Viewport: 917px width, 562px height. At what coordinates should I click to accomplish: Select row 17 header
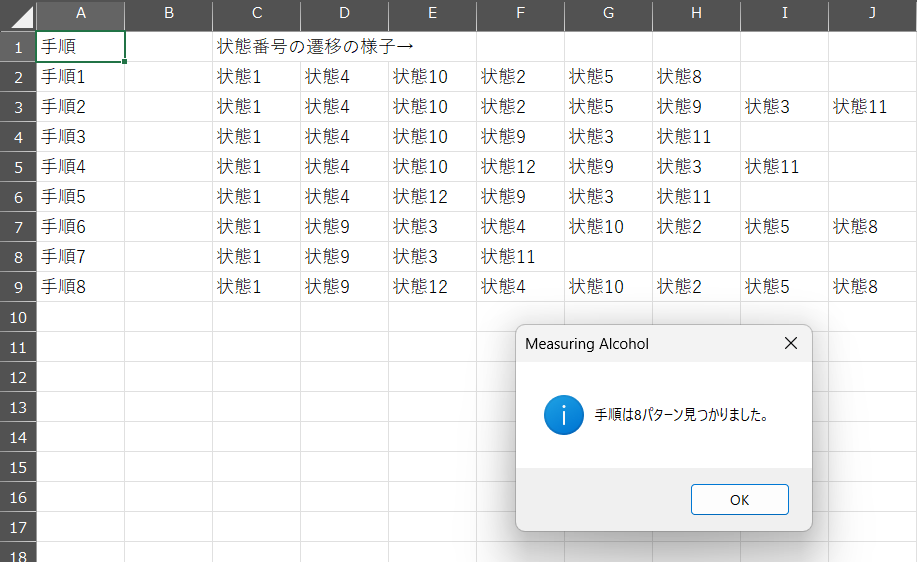(18, 527)
